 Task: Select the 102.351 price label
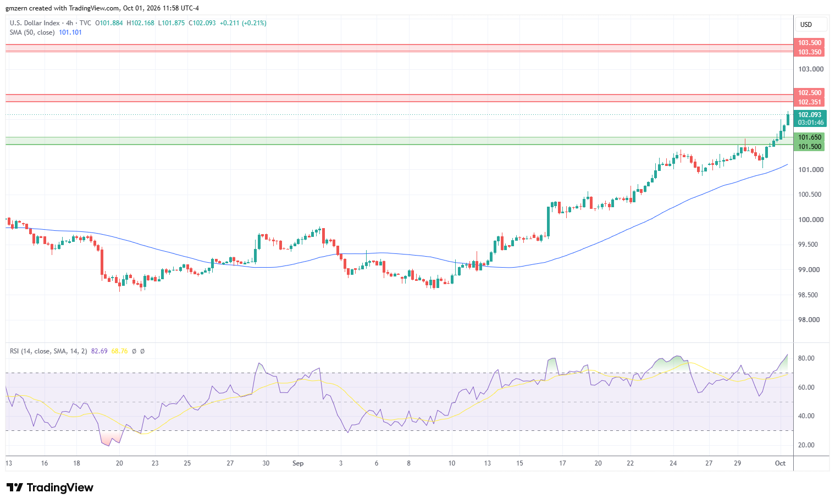[x=810, y=102]
